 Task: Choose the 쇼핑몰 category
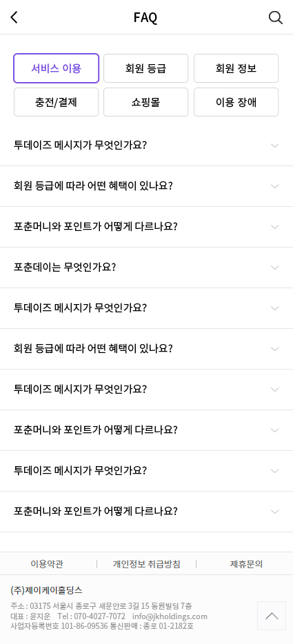146,102
